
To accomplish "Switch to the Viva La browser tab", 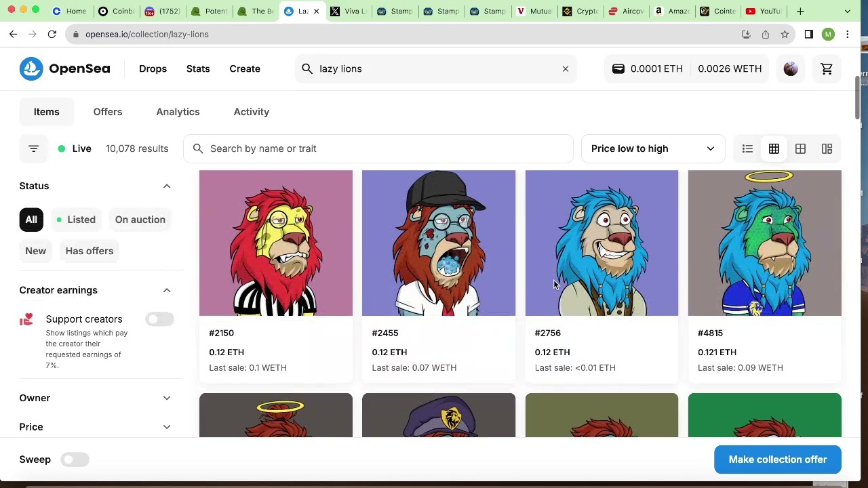I will pyautogui.click(x=349, y=11).
